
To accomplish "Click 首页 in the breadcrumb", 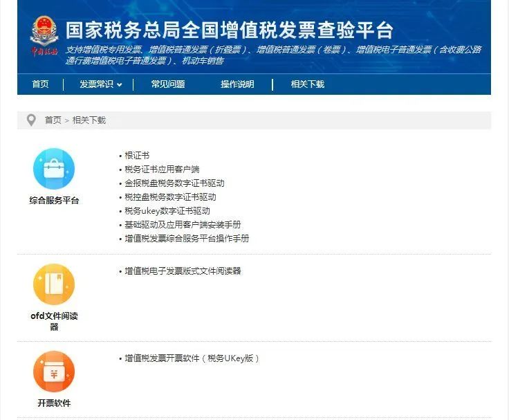I will (53, 120).
